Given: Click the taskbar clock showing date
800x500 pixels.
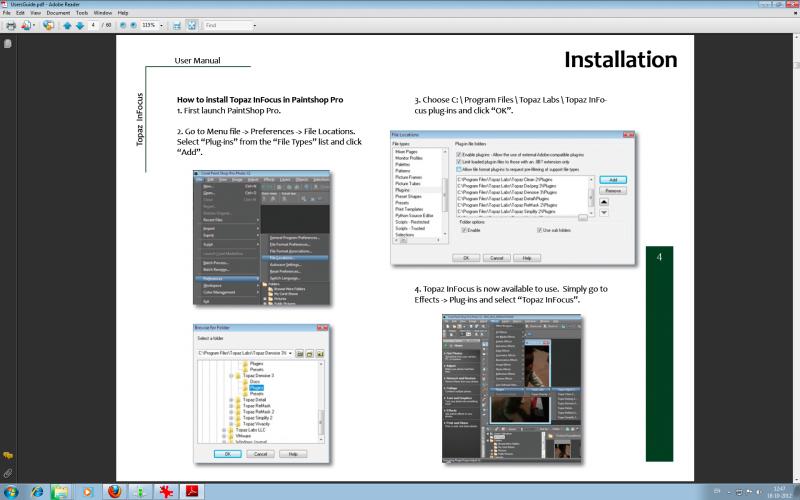Looking at the screenshot, I should pyautogui.click(x=779, y=492).
